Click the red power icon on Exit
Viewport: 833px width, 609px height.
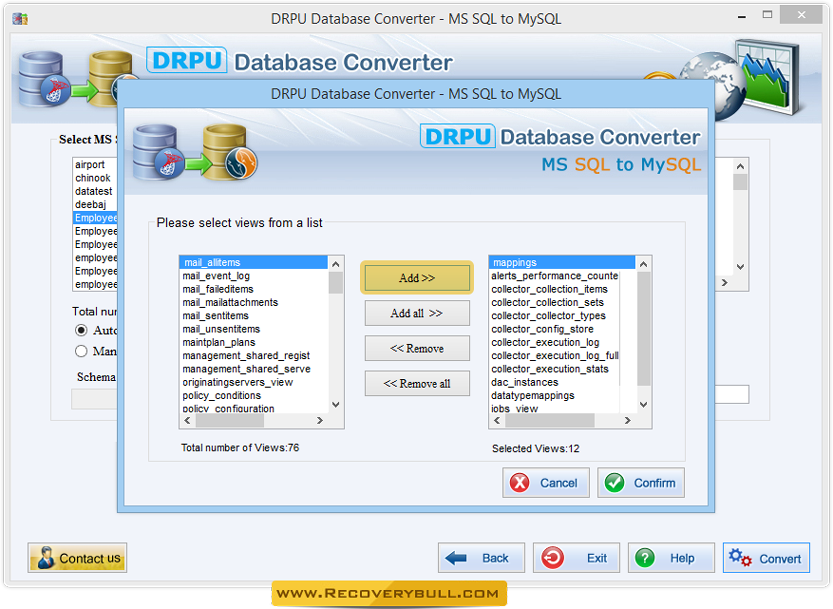[x=552, y=557]
